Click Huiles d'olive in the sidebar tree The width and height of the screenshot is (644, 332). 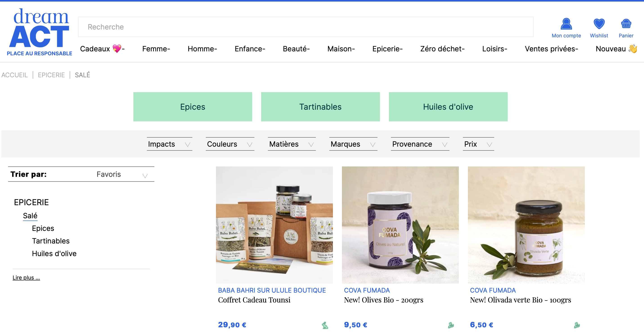tap(54, 254)
